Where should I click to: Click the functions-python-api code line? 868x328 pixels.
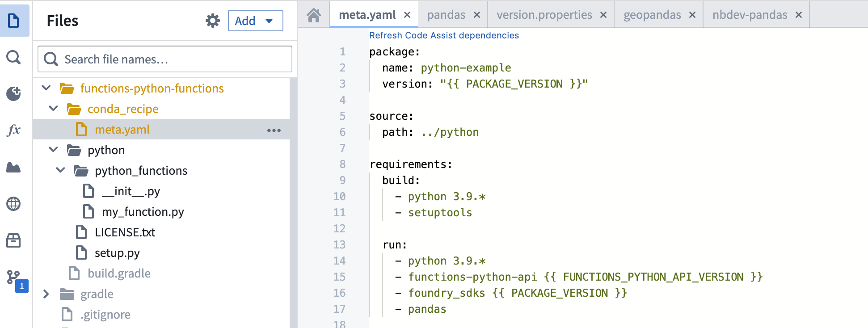[x=579, y=277]
